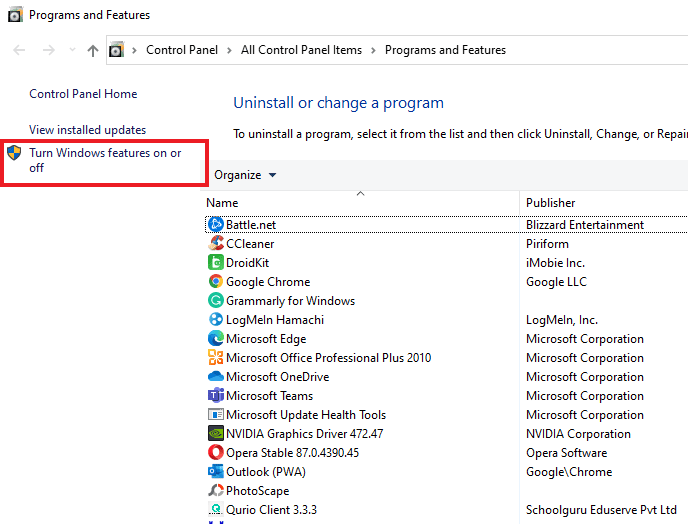Image resolution: width=688 pixels, height=524 pixels.
Task: Click the Up arrow navigation button
Action: [x=93, y=50]
